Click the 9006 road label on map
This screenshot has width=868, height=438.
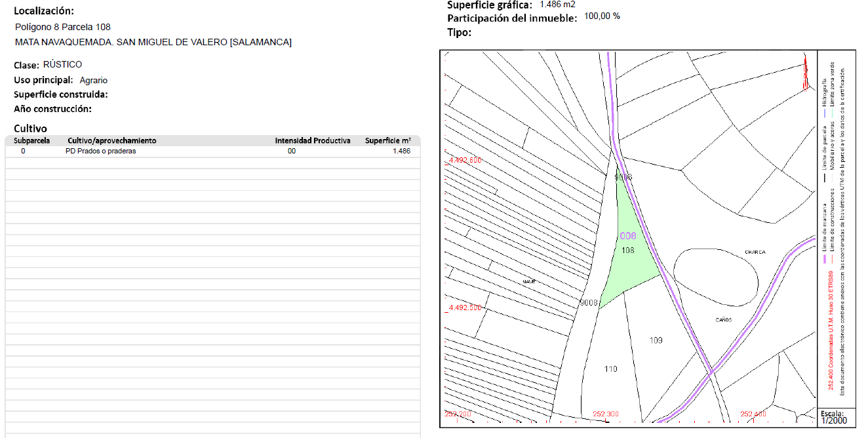[623, 177]
